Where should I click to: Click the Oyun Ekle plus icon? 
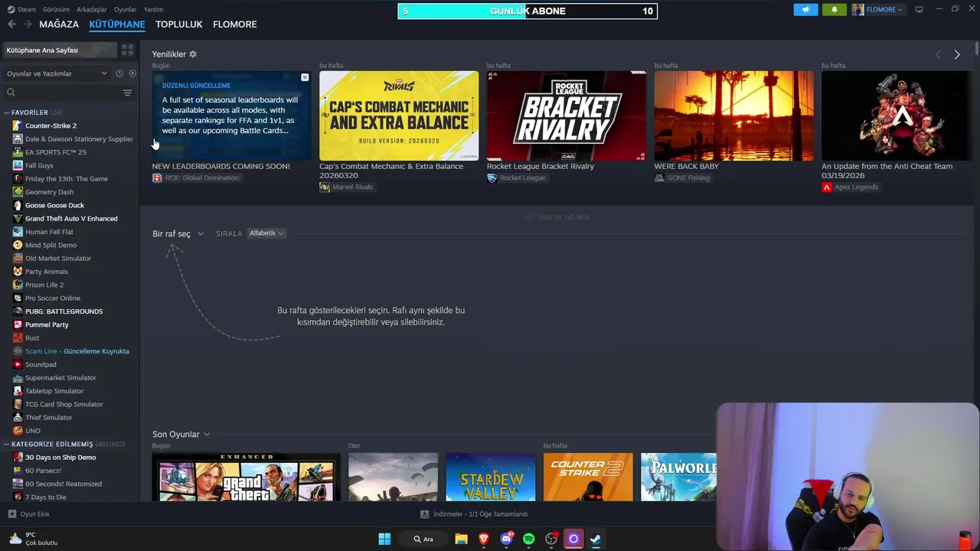click(11, 514)
